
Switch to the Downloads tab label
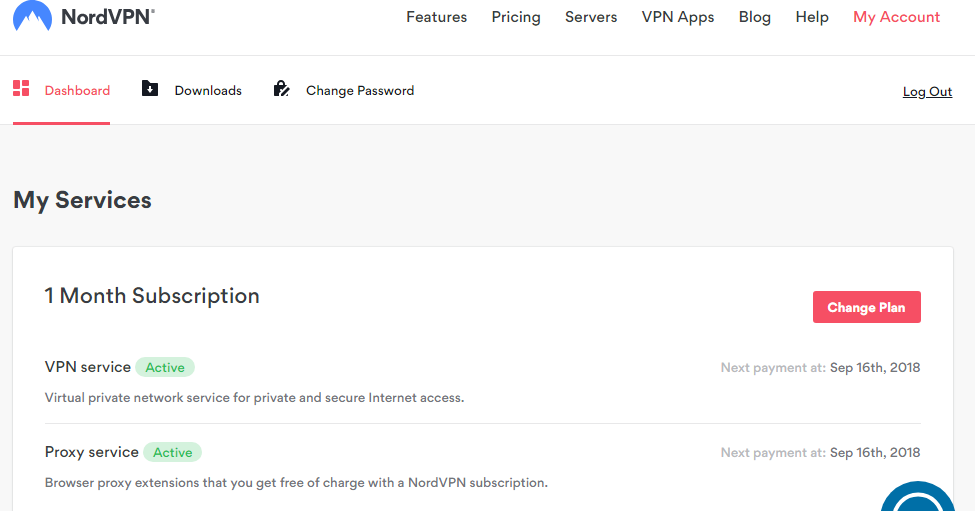pos(208,90)
